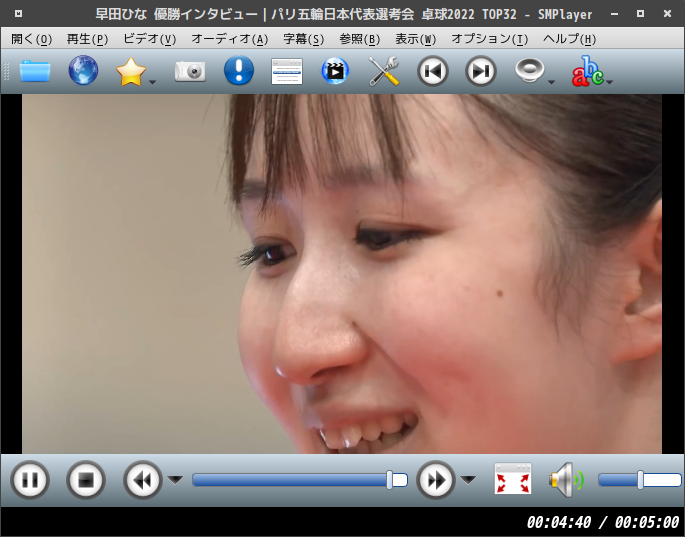This screenshot has width=685, height=537.
Task: Maximize the SMPlayer window
Action: (x=640, y=14)
